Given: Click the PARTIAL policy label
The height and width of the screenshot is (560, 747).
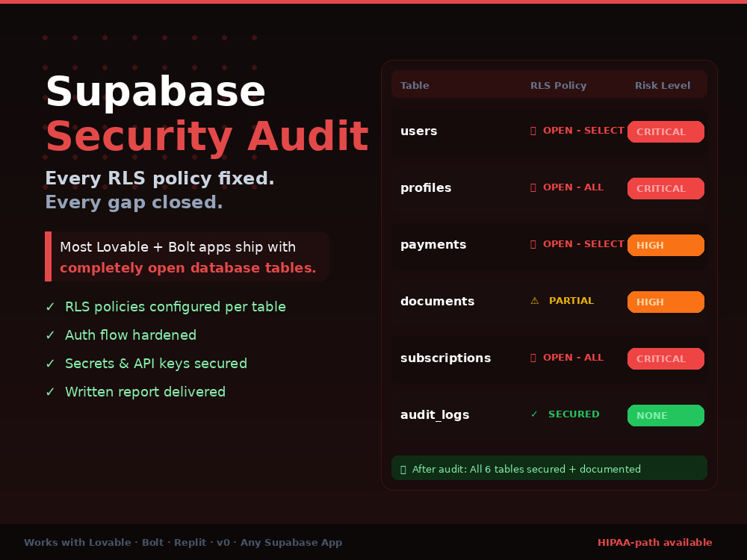Looking at the screenshot, I should [x=571, y=300].
